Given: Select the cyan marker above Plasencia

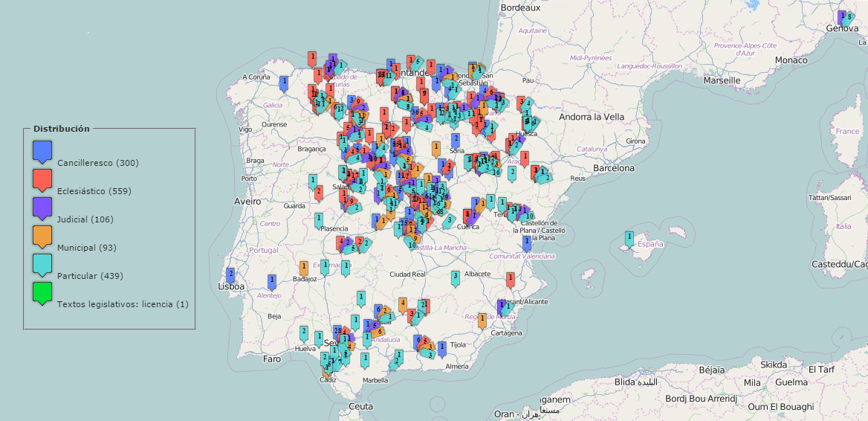Looking at the screenshot, I should pyautogui.click(x=319, y=220).
